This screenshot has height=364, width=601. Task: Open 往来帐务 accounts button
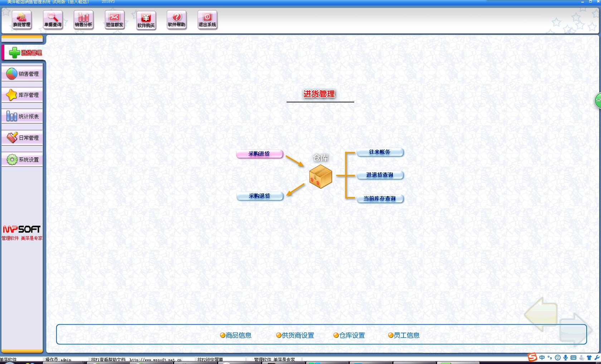click(380, 152)
